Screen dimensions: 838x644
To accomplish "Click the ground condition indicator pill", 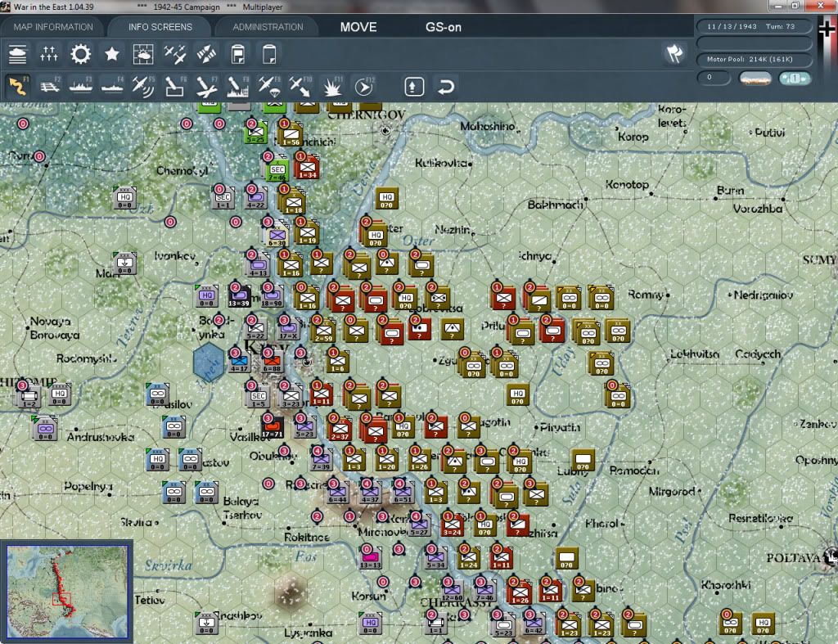I will tap(755, 79).
